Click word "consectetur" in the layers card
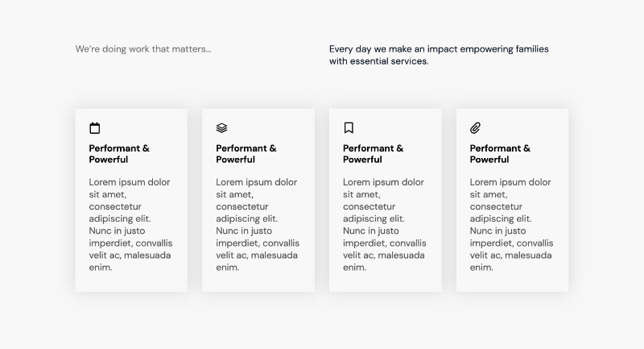 [244, 206]
